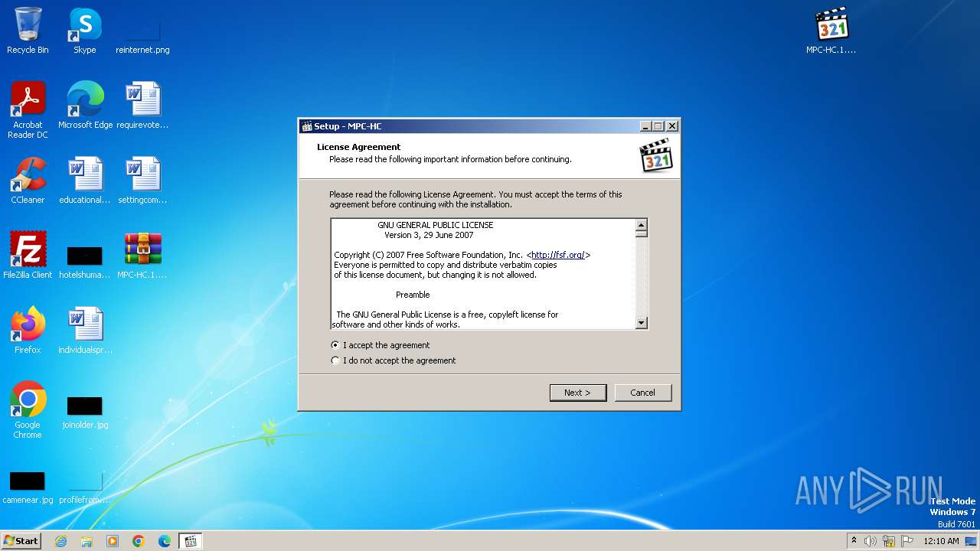
Task: Select the requirevote Word document
Action: (x=142, y=106)
